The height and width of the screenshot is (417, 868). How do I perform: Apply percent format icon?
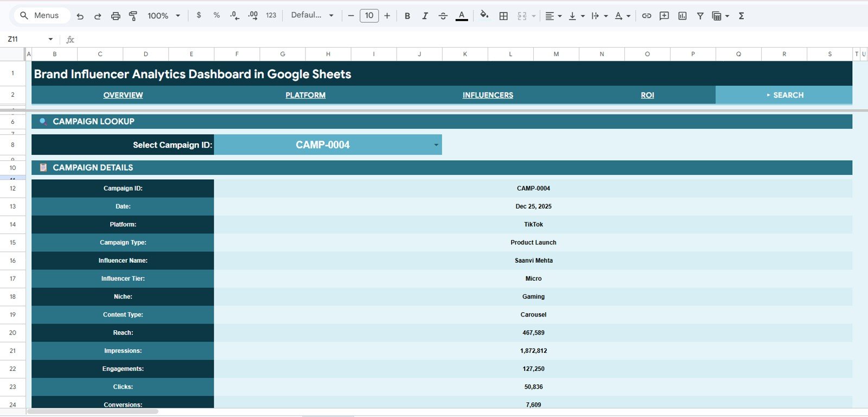point(216,15)
